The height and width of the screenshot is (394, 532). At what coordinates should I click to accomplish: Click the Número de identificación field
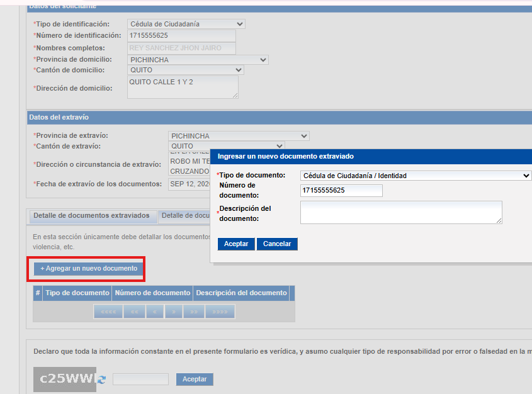click(x=181, y=36)
